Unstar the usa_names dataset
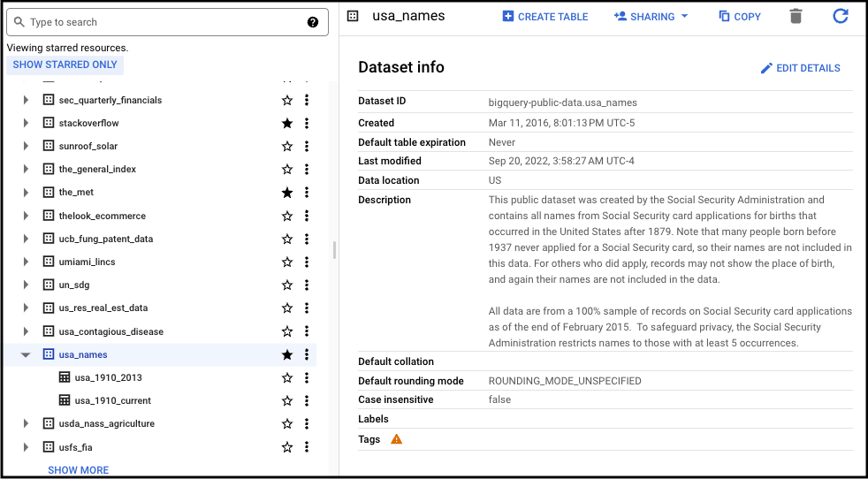 (x=286, y=354)
